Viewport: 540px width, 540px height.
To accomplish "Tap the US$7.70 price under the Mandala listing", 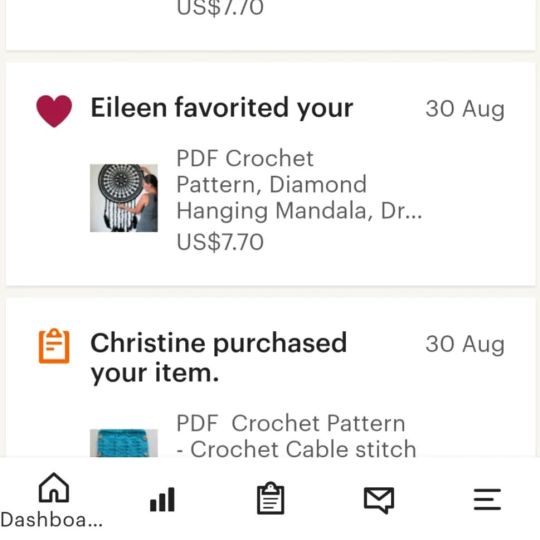I will click(220, 242).
